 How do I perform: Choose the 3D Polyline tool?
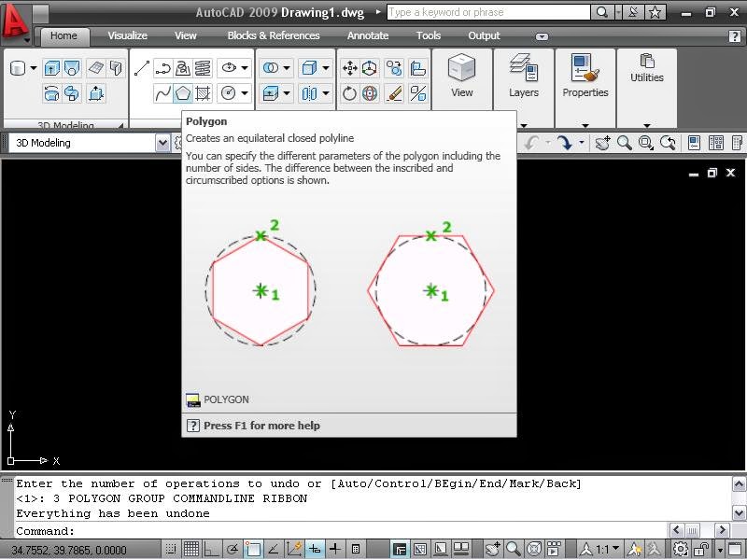[183, 68]
